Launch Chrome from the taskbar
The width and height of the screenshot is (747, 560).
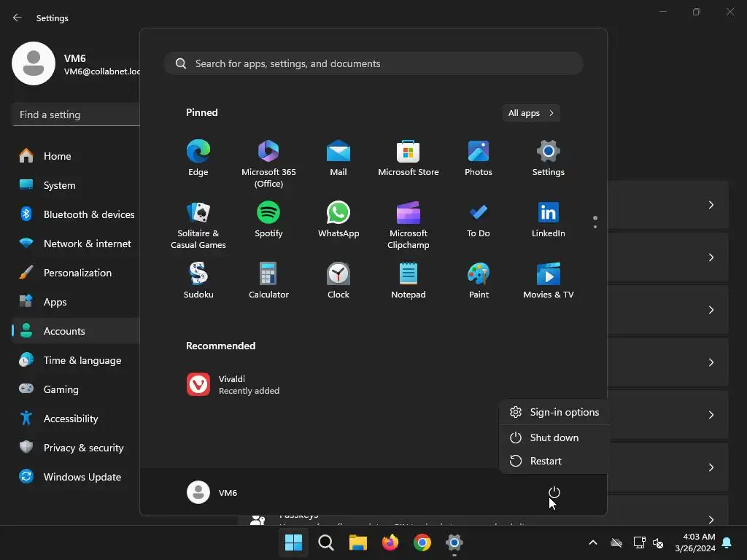[422, 542]
